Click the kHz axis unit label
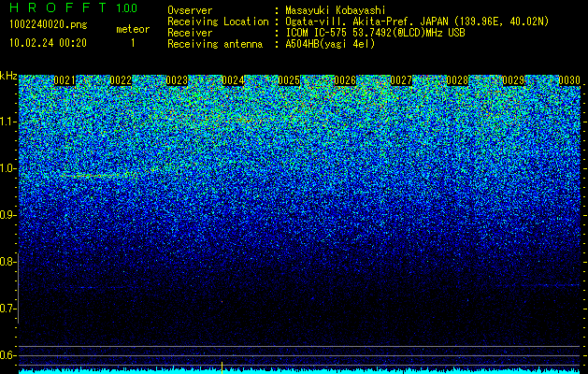 (x=8, y=76)
